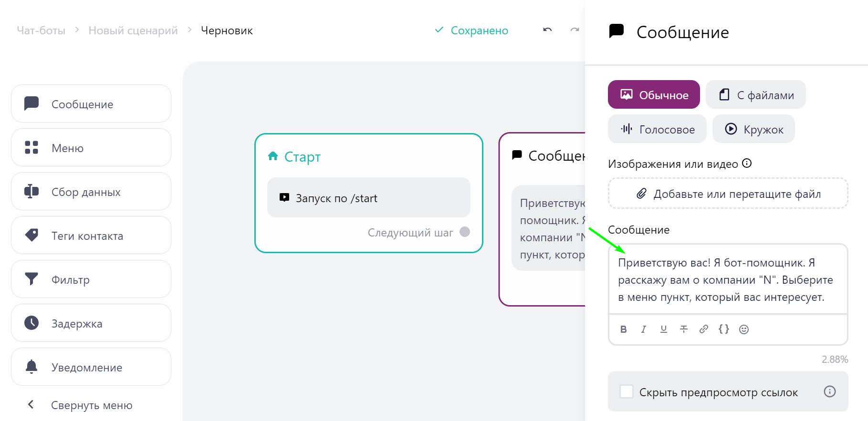The image size is (868, 421).
Task: Add the Задержка block
Action: [x=91, y=323]
